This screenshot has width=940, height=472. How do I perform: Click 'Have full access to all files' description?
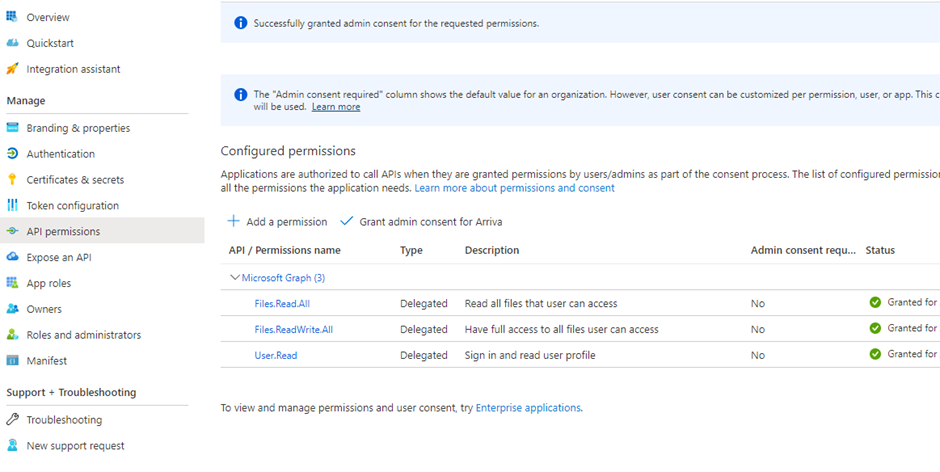562,329
